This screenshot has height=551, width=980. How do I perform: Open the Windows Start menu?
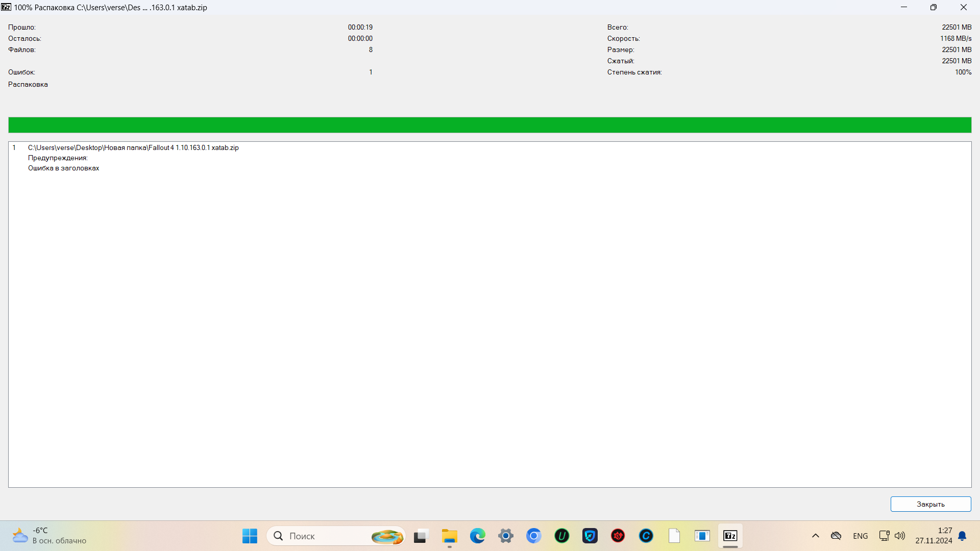(x=250, y=536)
